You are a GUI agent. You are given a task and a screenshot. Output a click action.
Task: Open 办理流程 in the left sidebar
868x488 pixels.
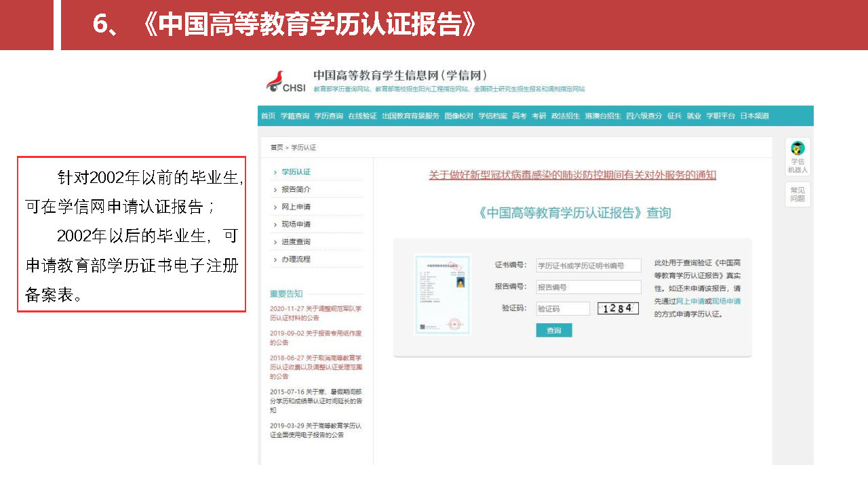tap(296, 260)
